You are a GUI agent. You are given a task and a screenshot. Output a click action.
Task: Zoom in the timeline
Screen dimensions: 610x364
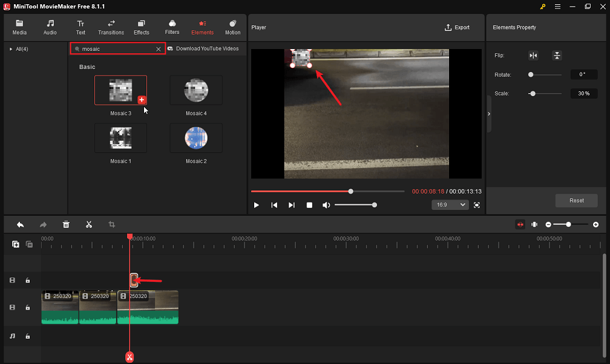tap(595, 225)
